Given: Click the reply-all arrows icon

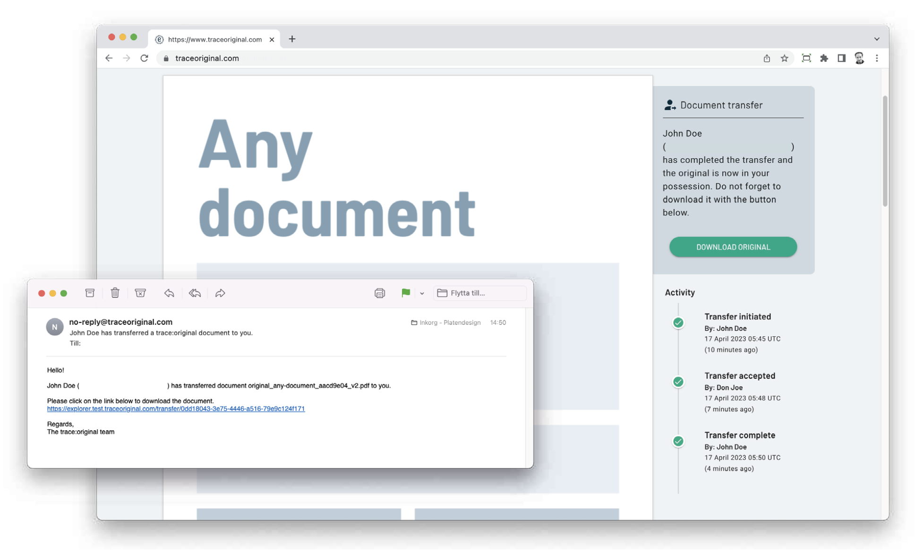Looking at the screenshot, I should click(195, 293).
